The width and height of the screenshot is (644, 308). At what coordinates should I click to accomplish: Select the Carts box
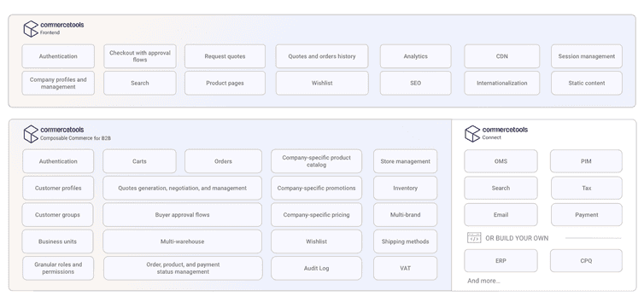(139, 161)
